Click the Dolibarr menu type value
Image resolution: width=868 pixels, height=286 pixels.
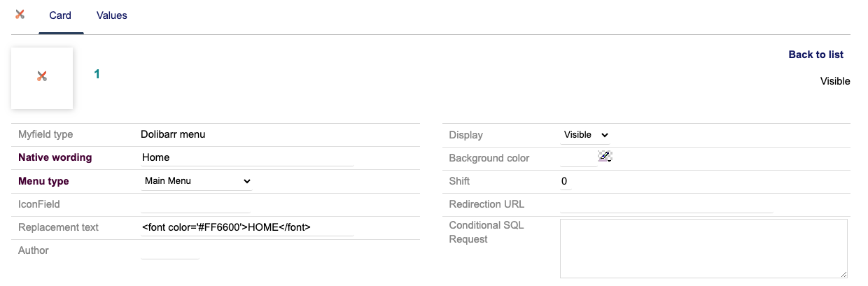point(173,134)
